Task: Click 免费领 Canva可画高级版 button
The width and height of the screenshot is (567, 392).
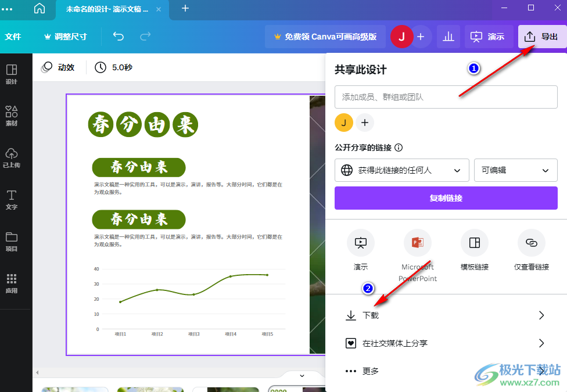Action: coord(325,37)
